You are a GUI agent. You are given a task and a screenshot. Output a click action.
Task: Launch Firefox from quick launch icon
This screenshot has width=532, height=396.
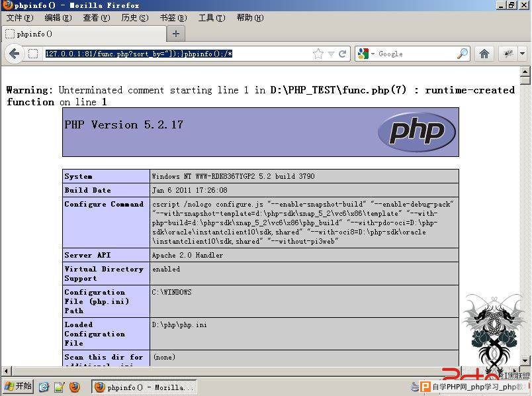coord(75,387)
